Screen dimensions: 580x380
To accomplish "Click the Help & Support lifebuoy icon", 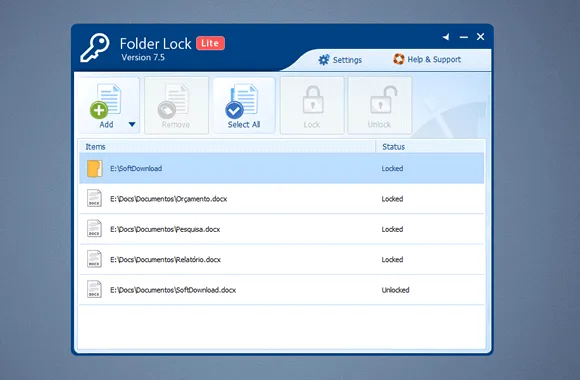I will point(398,59).
